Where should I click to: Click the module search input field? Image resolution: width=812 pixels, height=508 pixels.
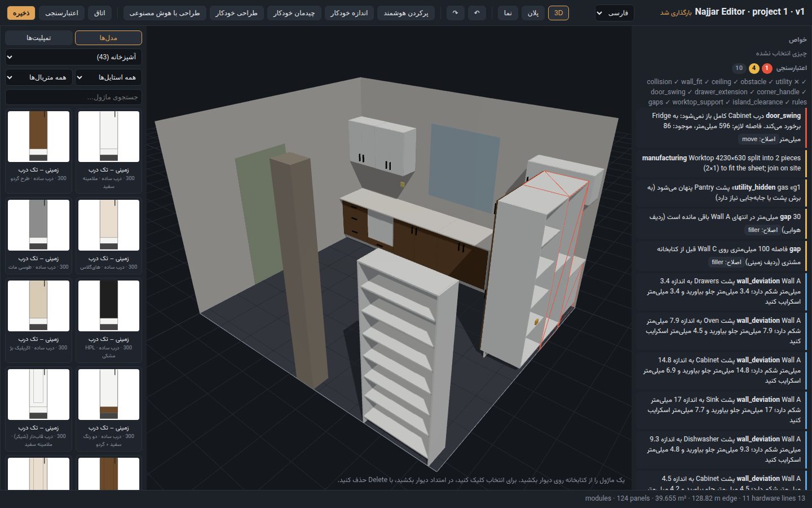coord(73,97)
